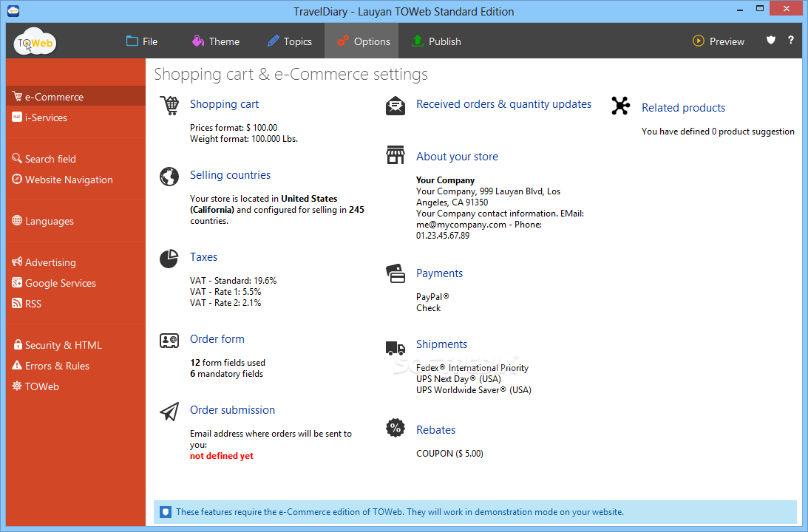The width and height of the screenshot is (808, 532).
Task: Open help via question mark icon
Action: (790, 40)
